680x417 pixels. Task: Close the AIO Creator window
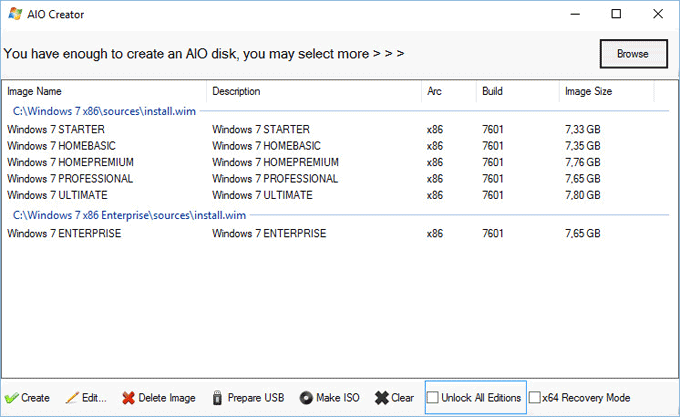[x=658, y=14]
